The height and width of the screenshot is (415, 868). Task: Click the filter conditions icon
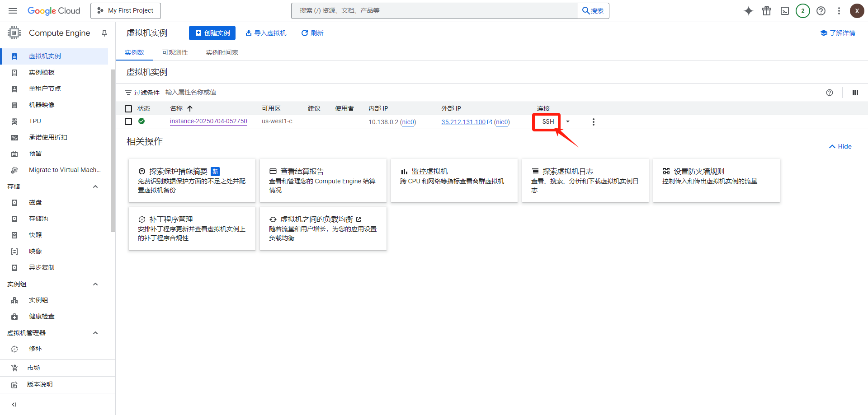click(128, 93)
